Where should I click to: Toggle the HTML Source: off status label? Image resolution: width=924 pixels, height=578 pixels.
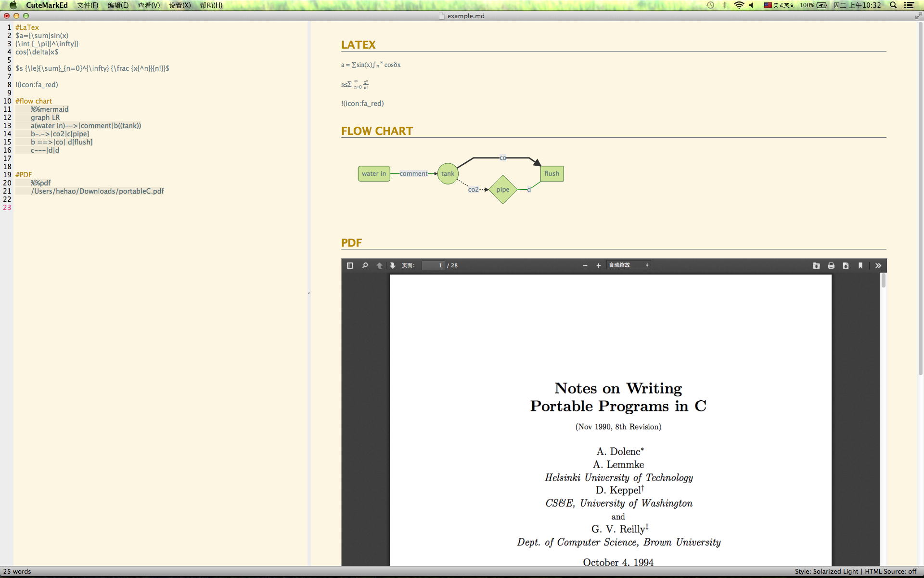point(890,571)
